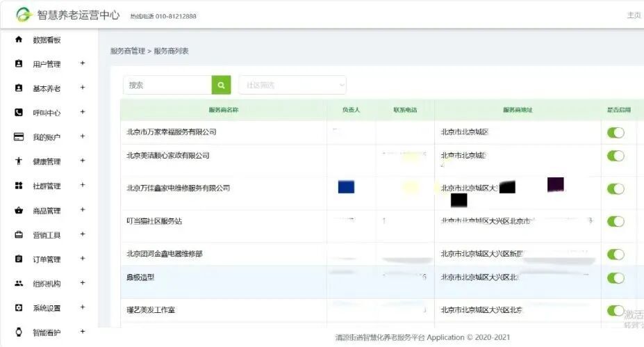Screen dimensions: 644x347
Task: Expand 订单管理 with its plus sign
Action: (83, 258)
